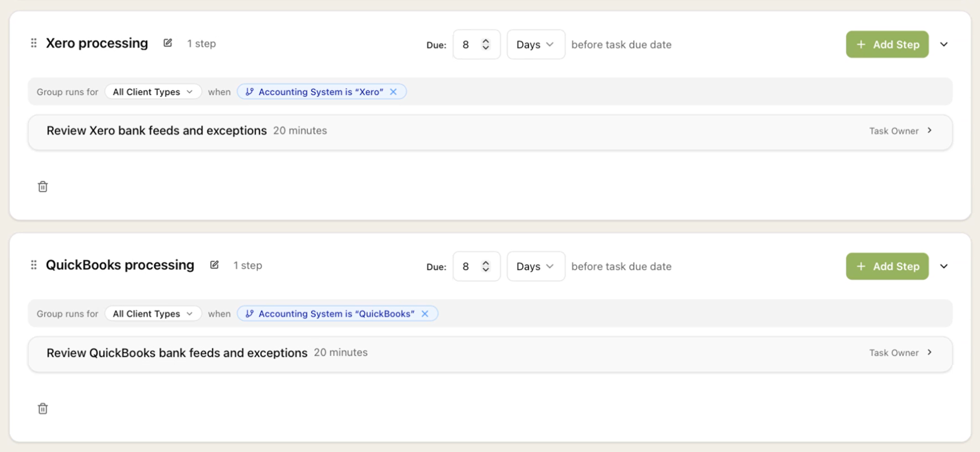This screenshot has height=452, width=980.
Task: Adjust the QuickBooks processing due-days stepper
Action: [486, 266]
